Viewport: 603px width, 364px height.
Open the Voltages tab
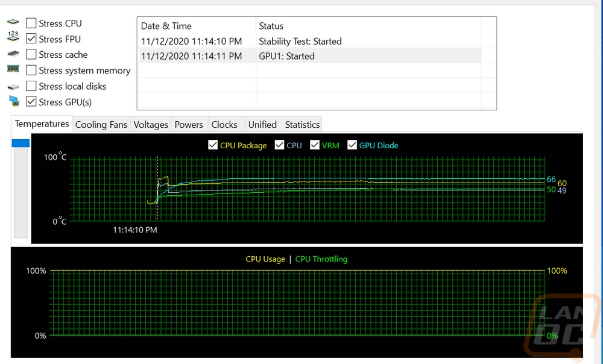tap(151, 125)
